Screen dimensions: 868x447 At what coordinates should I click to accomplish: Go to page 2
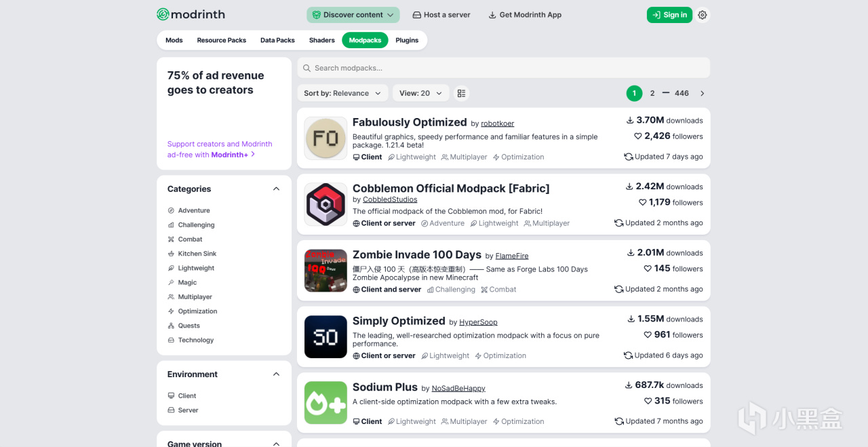tap(652, 94)
